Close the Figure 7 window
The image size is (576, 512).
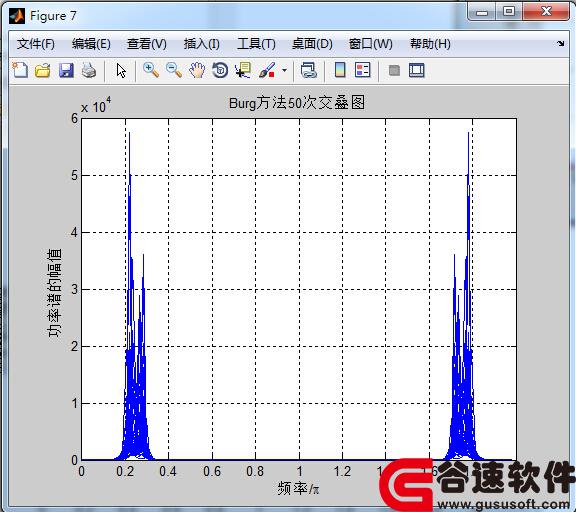546,12
